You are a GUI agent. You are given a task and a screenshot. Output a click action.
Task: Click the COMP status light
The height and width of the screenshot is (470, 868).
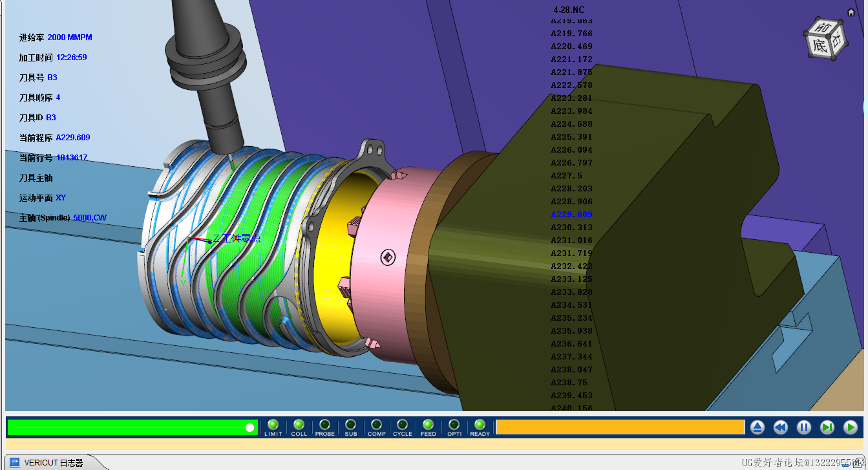(x=376, y=425)
